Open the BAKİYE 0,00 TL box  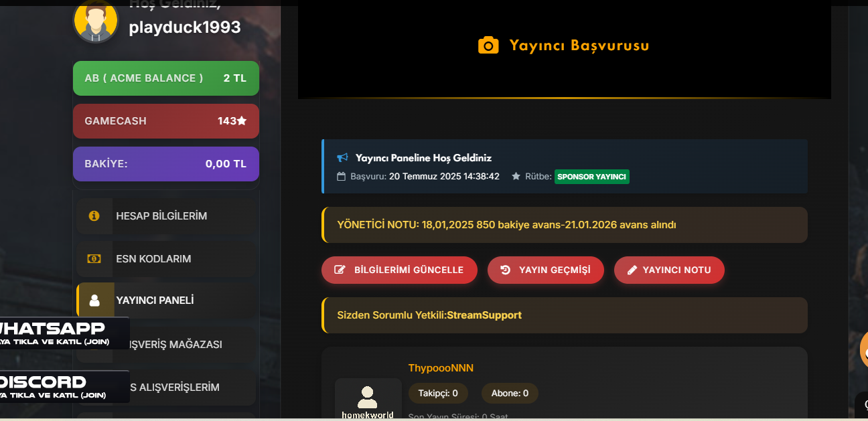pos(166,164)
